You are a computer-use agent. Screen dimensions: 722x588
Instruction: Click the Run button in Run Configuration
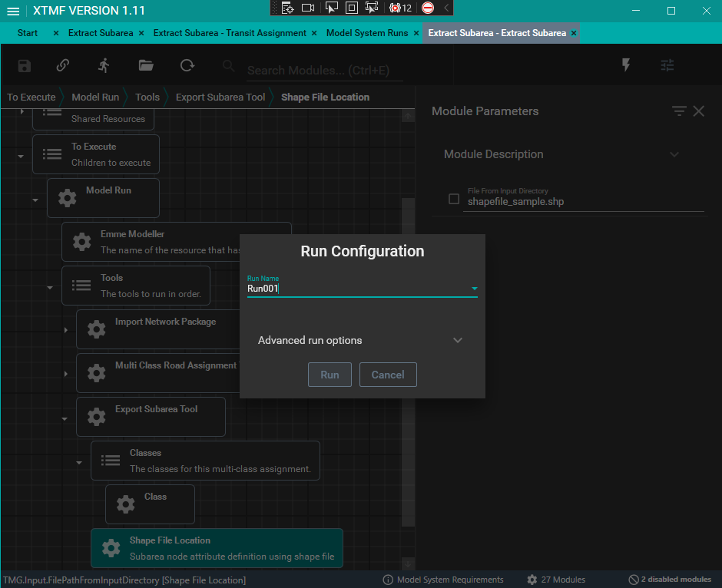click(330, 375)
